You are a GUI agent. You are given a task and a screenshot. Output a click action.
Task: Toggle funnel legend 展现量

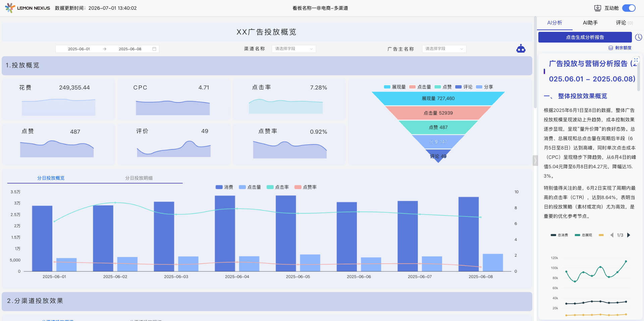click(x=395, y=87)
